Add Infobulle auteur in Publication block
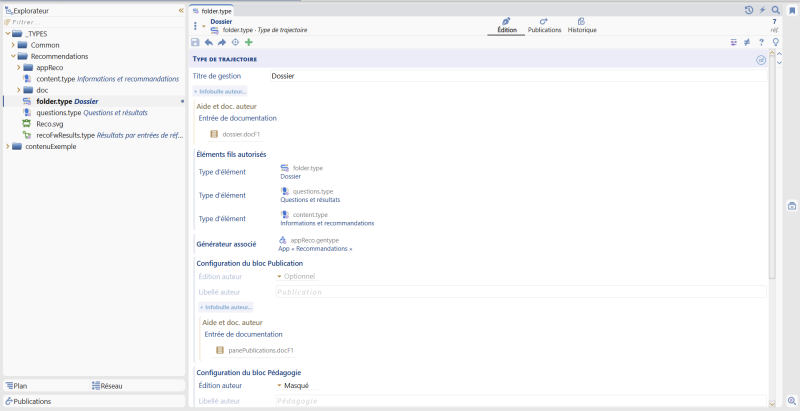Image resolution: width=800 pixels, height=411 pixels. click(226, 307)
